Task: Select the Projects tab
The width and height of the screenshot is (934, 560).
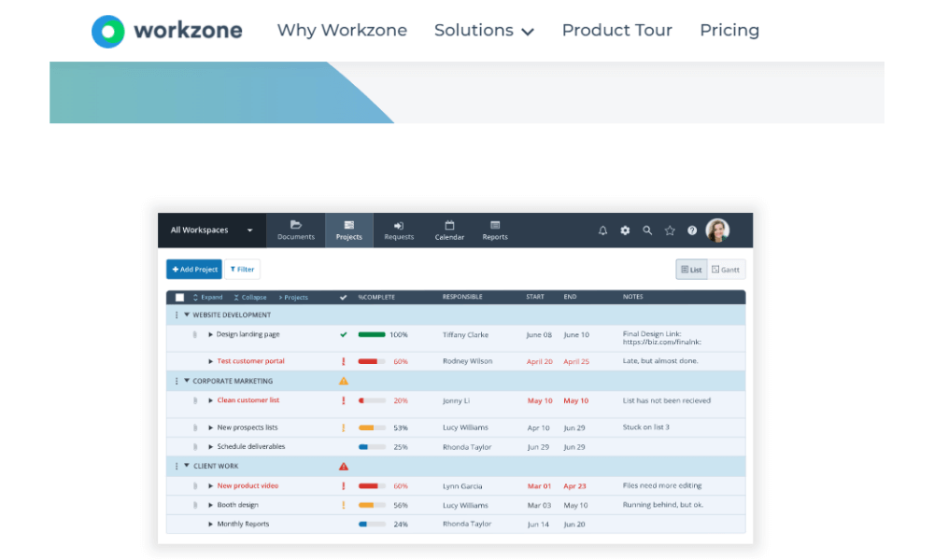Action: click(349, 230)
